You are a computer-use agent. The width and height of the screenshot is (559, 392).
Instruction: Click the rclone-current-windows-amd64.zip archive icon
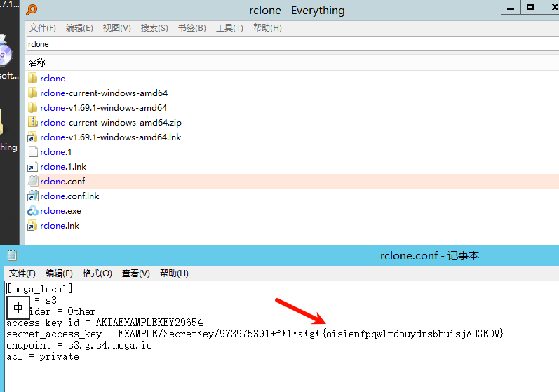point(32,122)
